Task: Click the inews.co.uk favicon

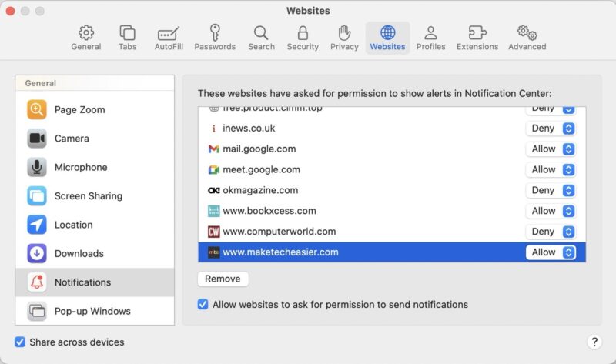Action: [213, 129]
